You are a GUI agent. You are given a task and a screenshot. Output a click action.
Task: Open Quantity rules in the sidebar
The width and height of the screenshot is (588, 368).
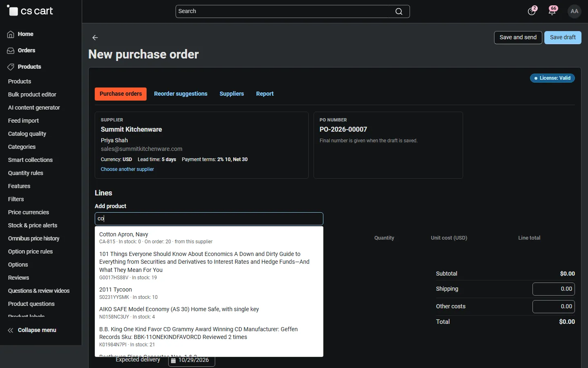point(26,173)
